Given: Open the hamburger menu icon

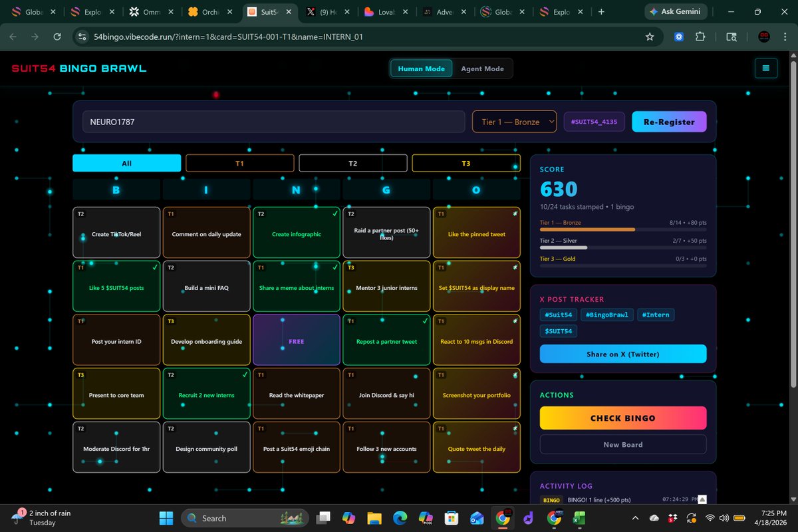Looking at the screenshot, I should coord(766,68).
